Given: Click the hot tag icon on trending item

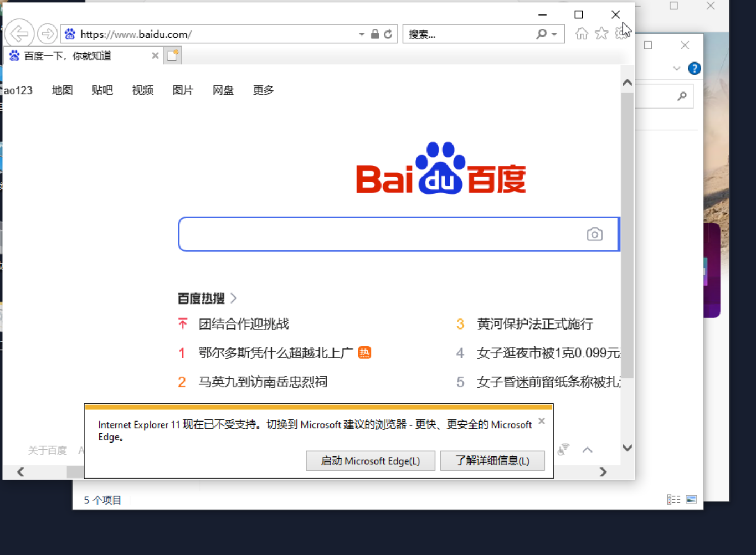Looking at the screenshot, I should point(364,352).
